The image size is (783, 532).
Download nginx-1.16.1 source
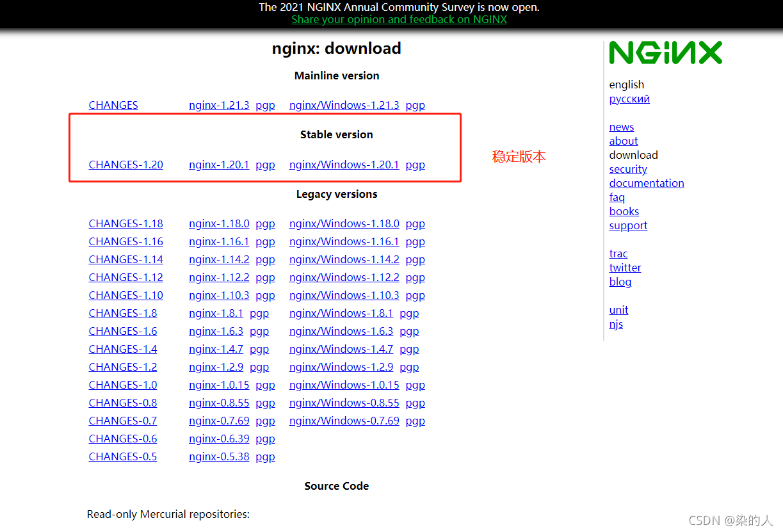219,241
